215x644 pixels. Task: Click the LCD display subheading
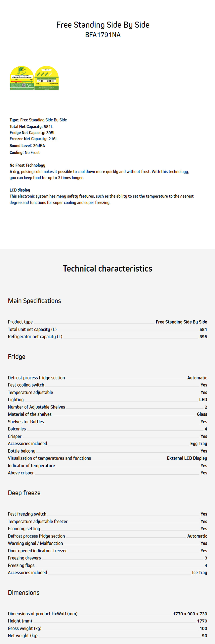[20, 190]
